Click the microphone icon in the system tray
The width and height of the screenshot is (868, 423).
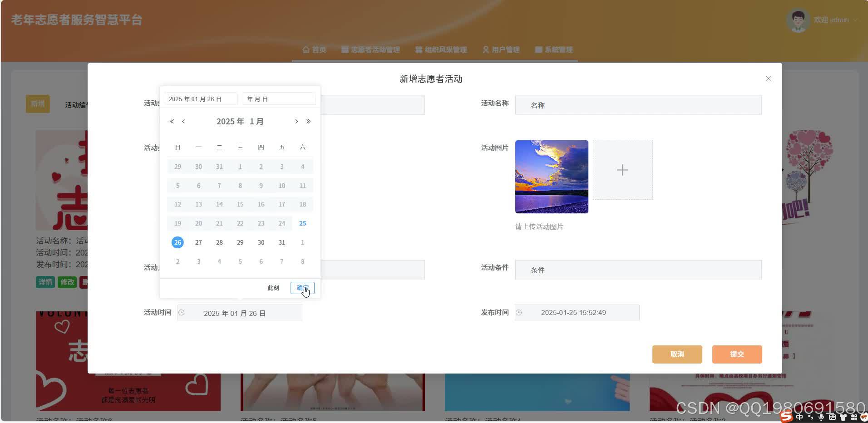[821, 417]
